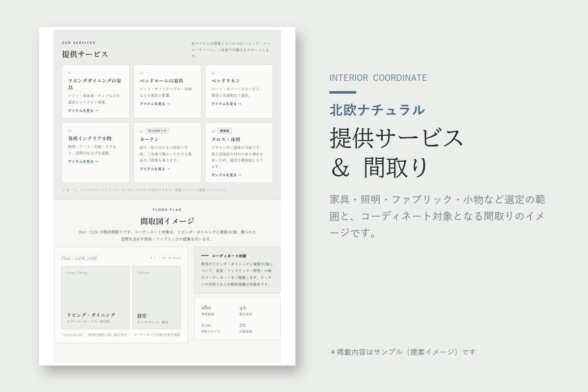588x392 pixels.
Task: Click the FLOOR PLAN label
Action: coord(167,210)
